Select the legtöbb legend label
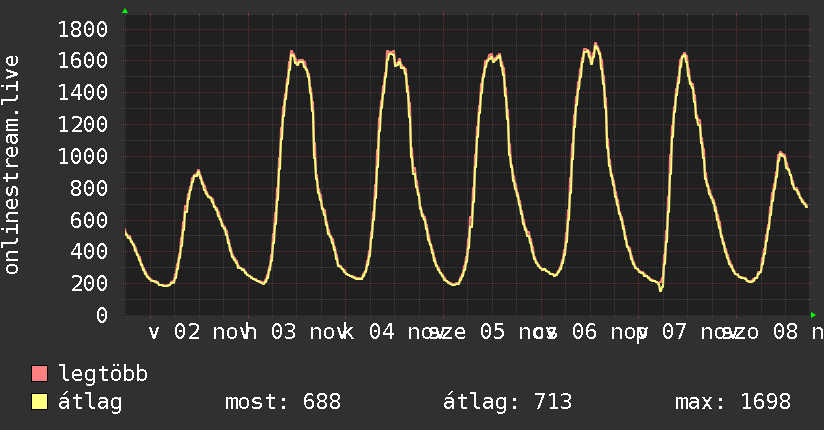The height and width of the screenshot is (430, 824). coord(103,375)
